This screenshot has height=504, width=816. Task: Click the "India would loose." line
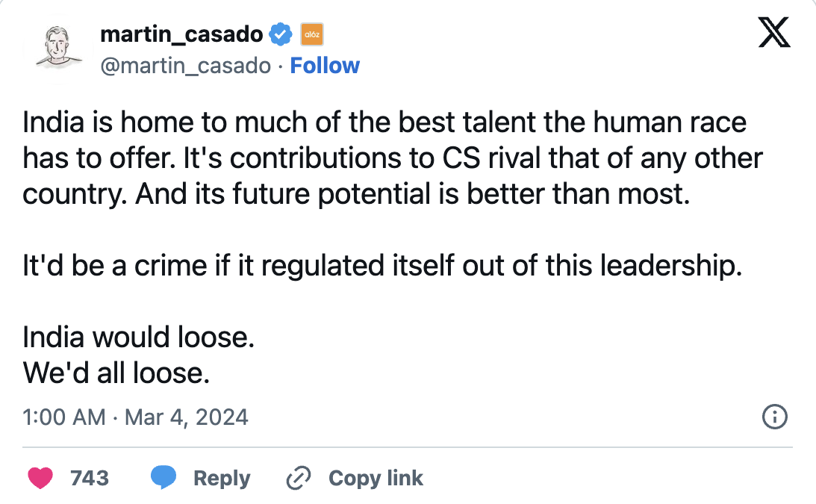(x=139, y=337)
